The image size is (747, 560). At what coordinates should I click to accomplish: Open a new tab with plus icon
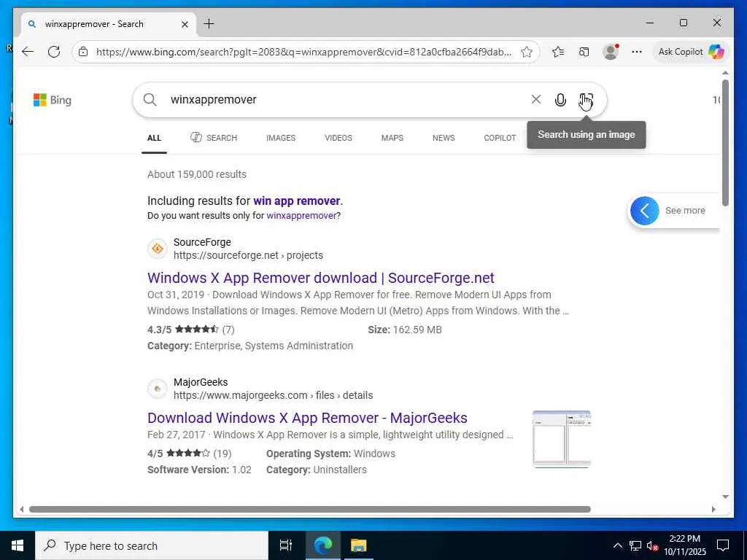click(x=209, y=24)
